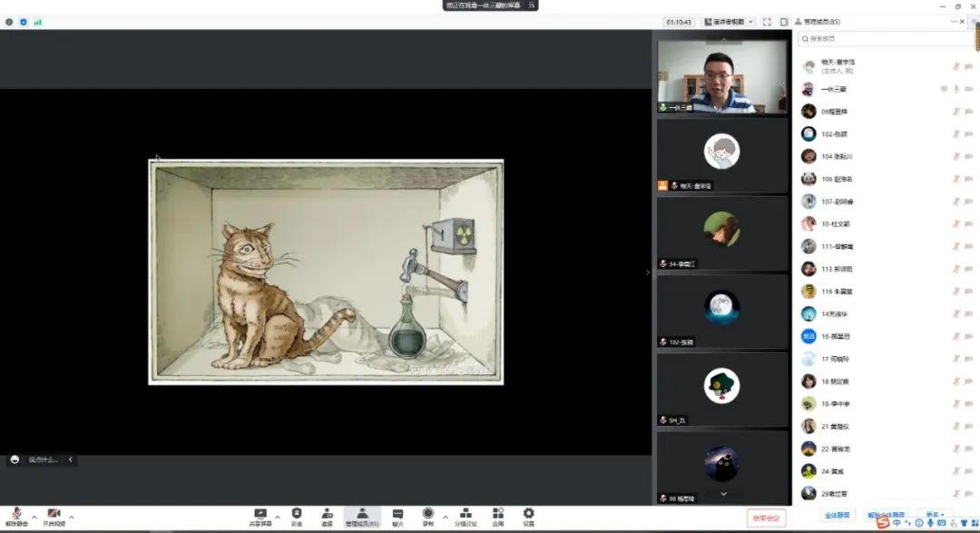Toggle the Start Video (开启视频) camera button
The width and height of the screenshot is (980, 533).
click(x=54, y=515)
